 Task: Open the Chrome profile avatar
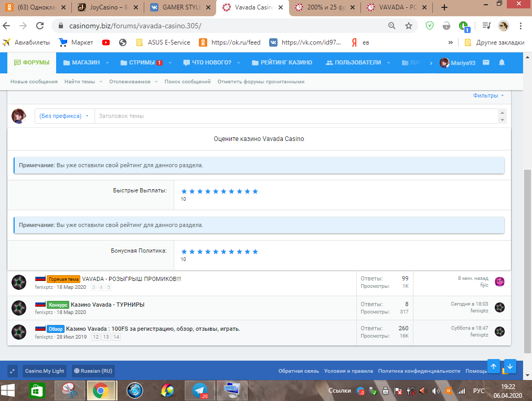(504, 26)
